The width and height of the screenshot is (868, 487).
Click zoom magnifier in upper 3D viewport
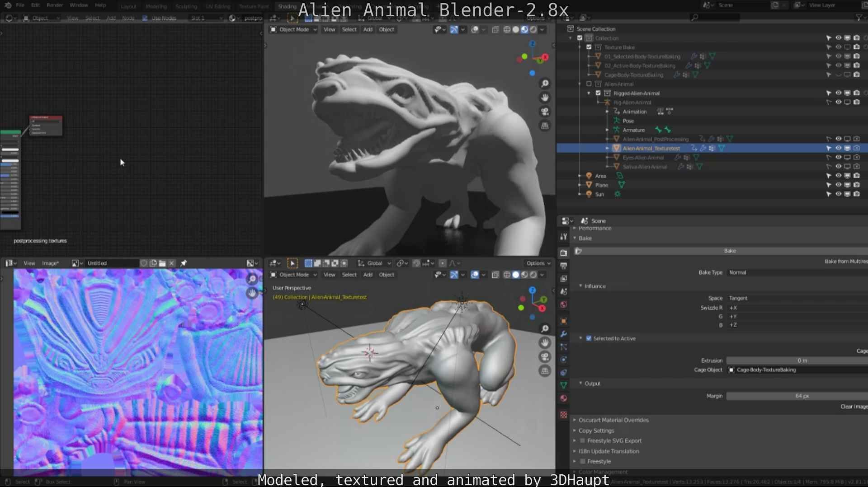[545, 84]
